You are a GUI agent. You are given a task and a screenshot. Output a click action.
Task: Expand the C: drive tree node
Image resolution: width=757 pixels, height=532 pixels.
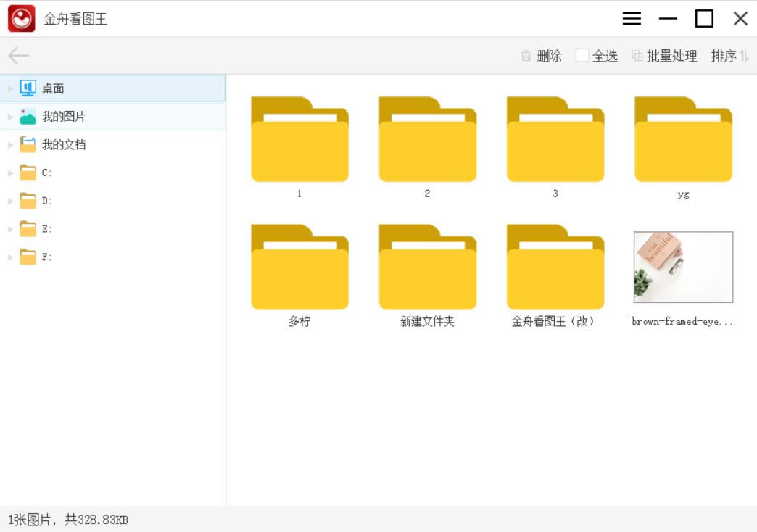[9, 173]
